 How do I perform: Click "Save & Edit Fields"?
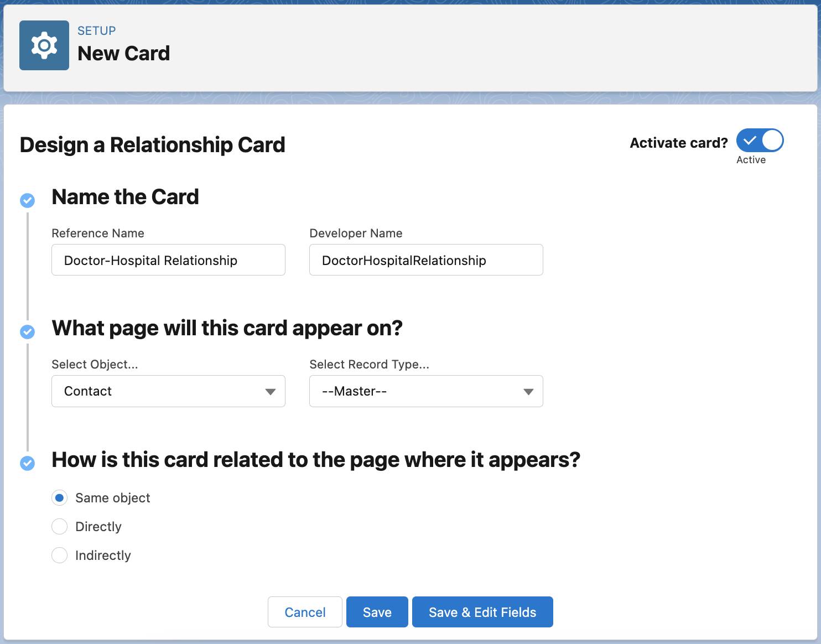[x=482, y=612]
